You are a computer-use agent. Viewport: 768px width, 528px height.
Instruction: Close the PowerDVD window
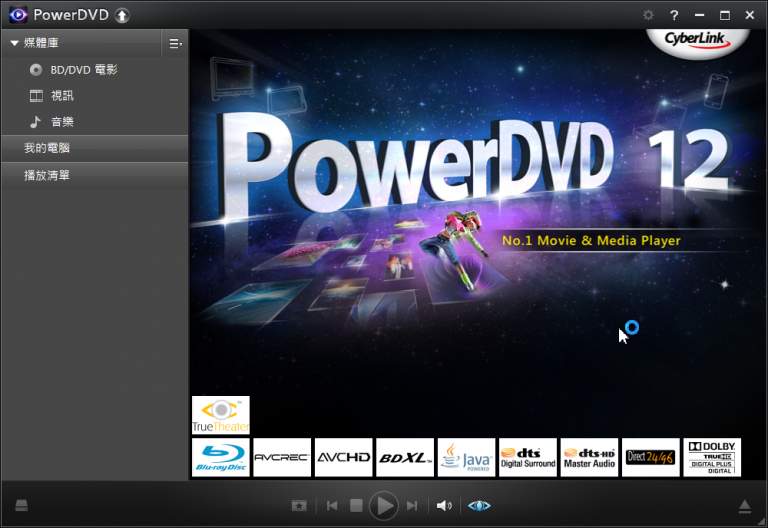coord(749,15)
